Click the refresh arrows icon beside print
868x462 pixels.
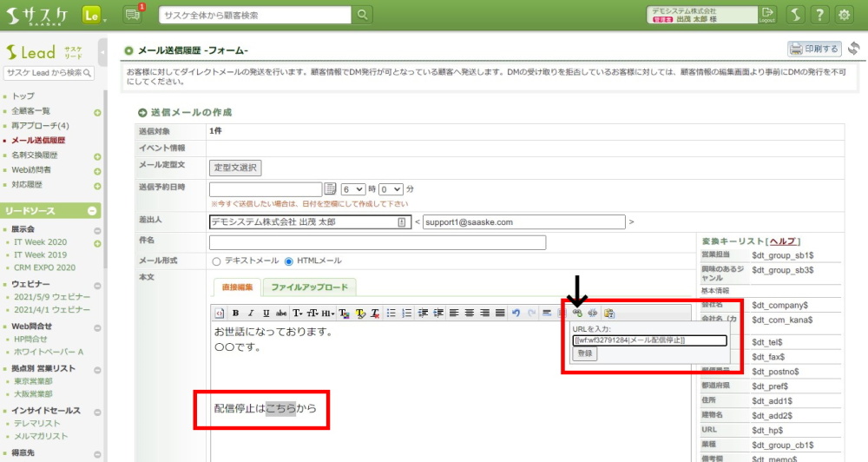[853, 49]
